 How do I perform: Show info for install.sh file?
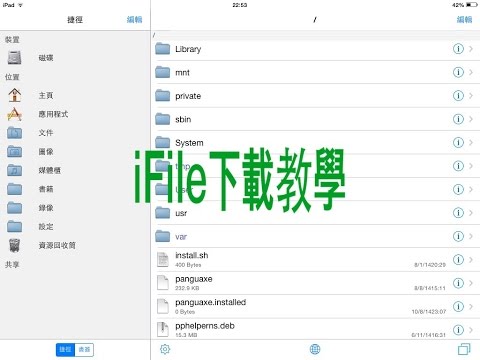tap(458, 259)
